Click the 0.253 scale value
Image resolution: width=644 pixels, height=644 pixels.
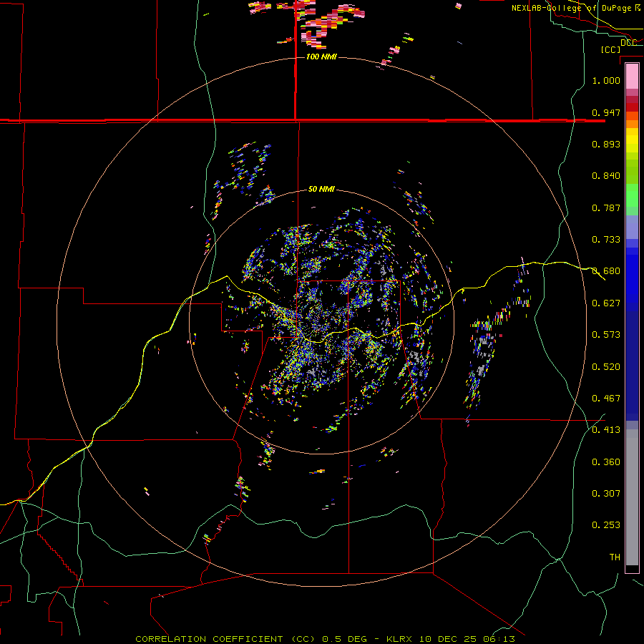[x=606, y=525]
